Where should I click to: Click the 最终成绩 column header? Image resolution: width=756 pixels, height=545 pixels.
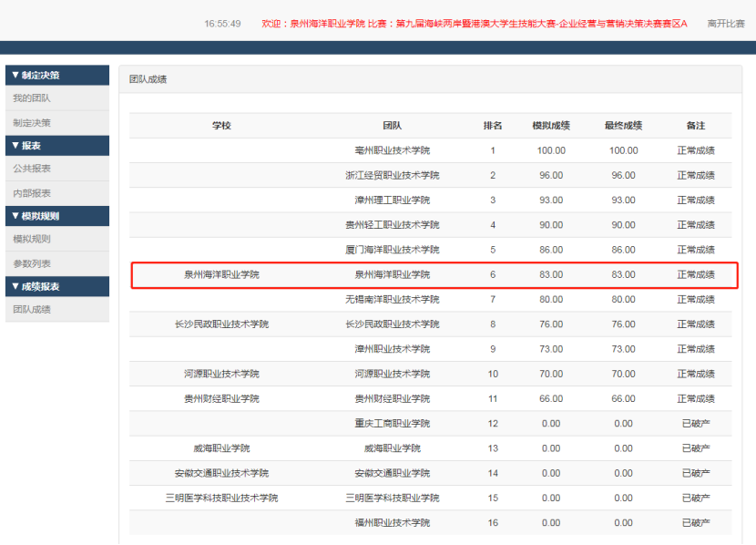623,126
